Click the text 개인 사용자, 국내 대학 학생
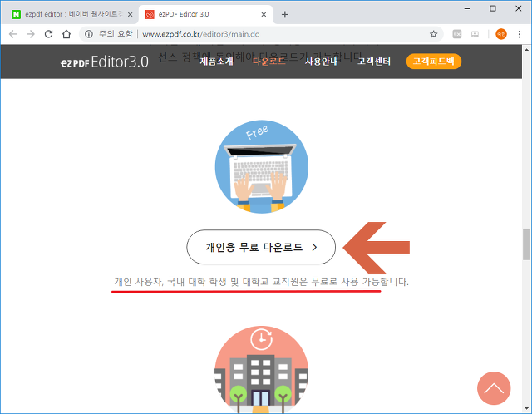The height and width of the screenshot is (414, 532). [x=170, y=282]
